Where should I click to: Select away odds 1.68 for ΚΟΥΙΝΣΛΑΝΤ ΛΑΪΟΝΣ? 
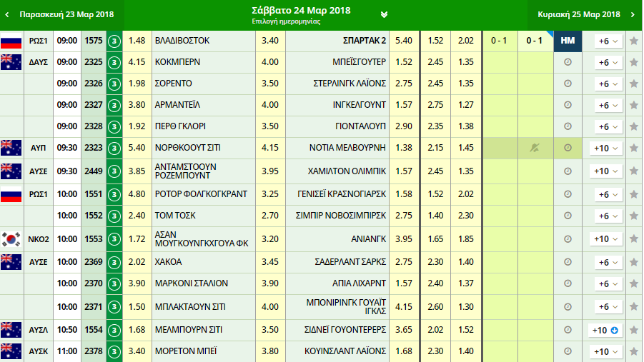tap(404, 351)
